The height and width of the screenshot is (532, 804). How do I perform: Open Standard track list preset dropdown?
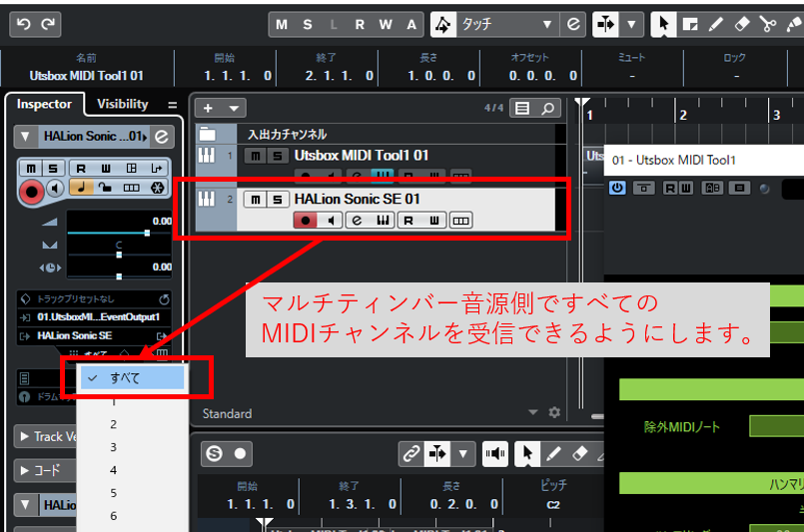coord(532,412)
